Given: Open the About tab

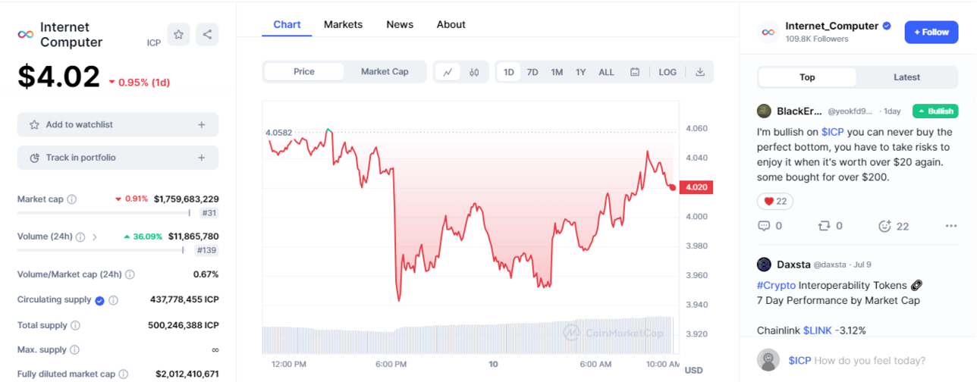Looking at the screenshot, I should coord(451,24).
